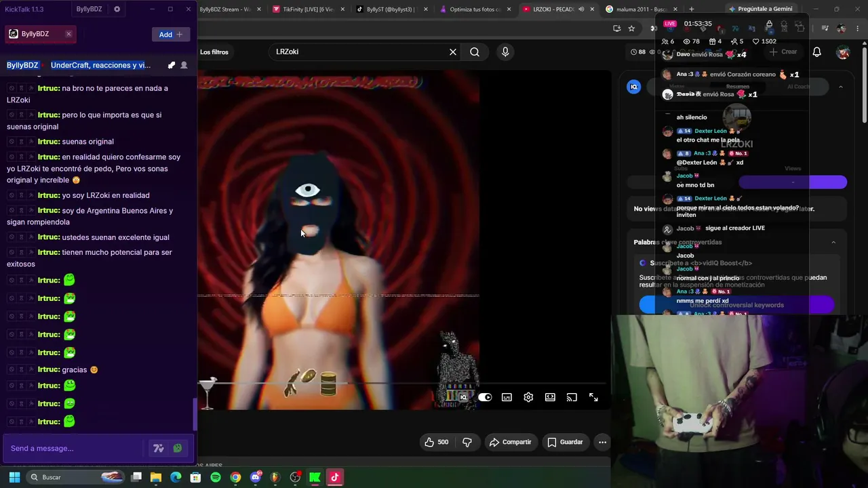
Task: Open TikTok LIVE Studio from the taskbar
Action: (x=334, y=477)
